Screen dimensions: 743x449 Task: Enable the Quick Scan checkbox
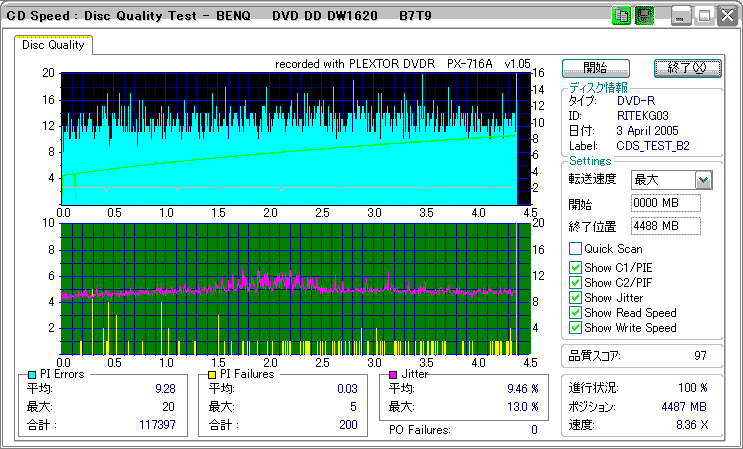[575, 249]
